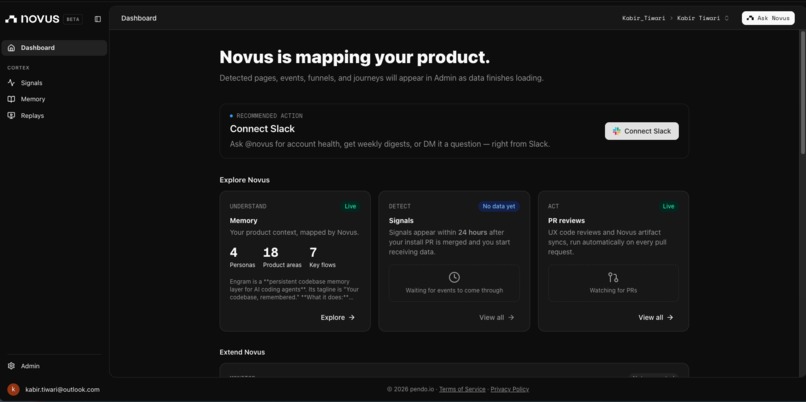
Task: Open the Privacy Policy link
Action: [x=509, y=389]
